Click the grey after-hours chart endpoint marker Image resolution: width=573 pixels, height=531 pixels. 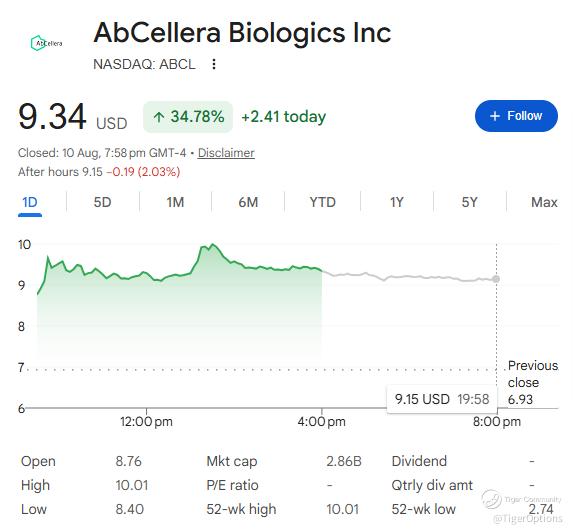pyautogui.click(x=496, y=279)
